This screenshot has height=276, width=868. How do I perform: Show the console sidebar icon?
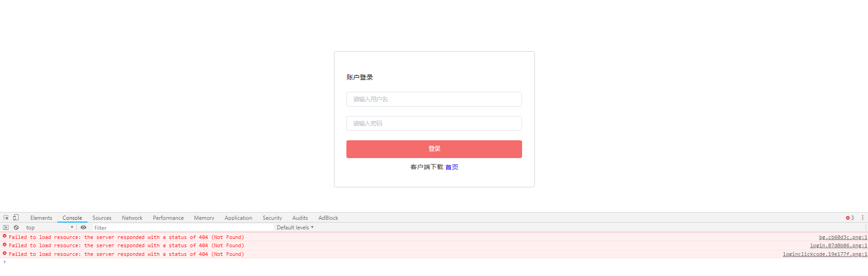(x=6, y=227)
